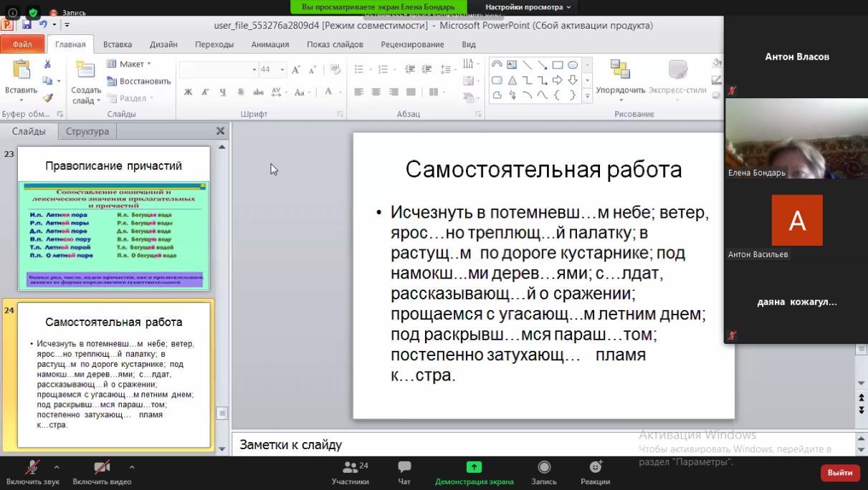Viewport: 868px width, 490px height.
Task: Click the Arrange (Упорядочить) icon
Action: (620, 70)
